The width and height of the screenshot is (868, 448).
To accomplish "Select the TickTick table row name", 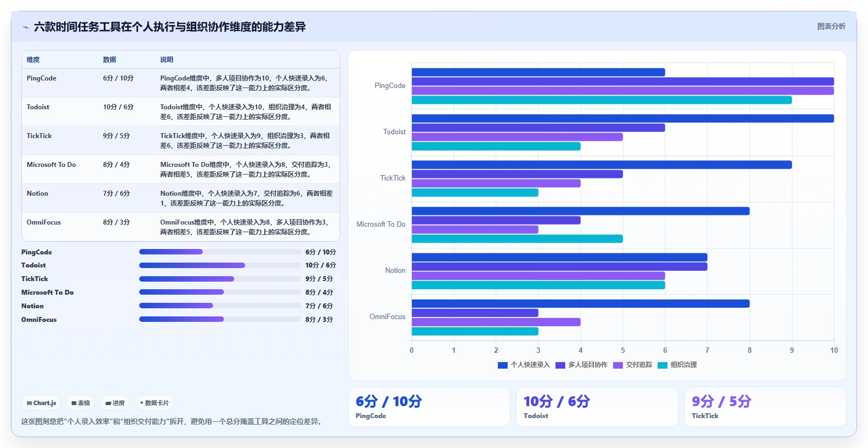I will pyautogui.click(x=39, y=136).
